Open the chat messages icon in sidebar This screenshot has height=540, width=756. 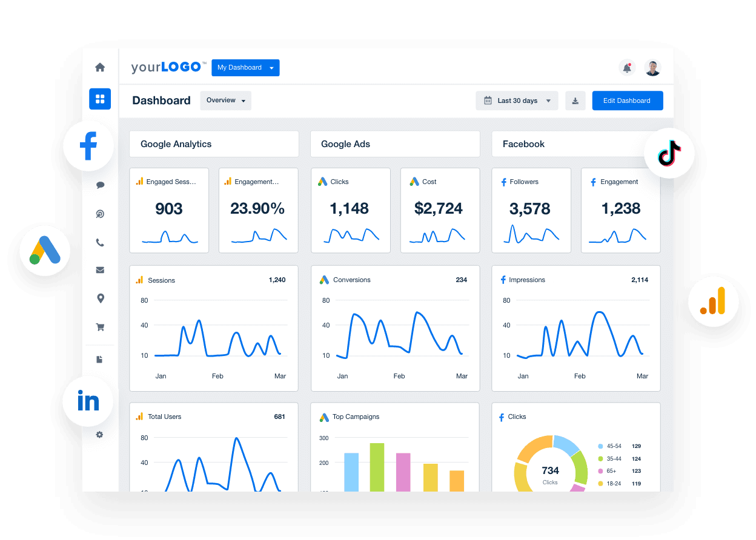click(99, 185)
